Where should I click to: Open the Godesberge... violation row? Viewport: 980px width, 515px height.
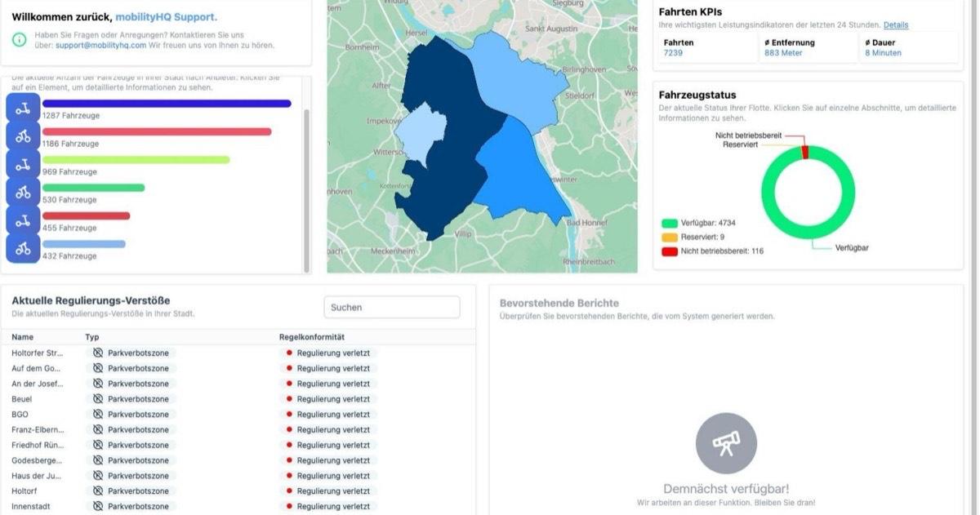238,460
